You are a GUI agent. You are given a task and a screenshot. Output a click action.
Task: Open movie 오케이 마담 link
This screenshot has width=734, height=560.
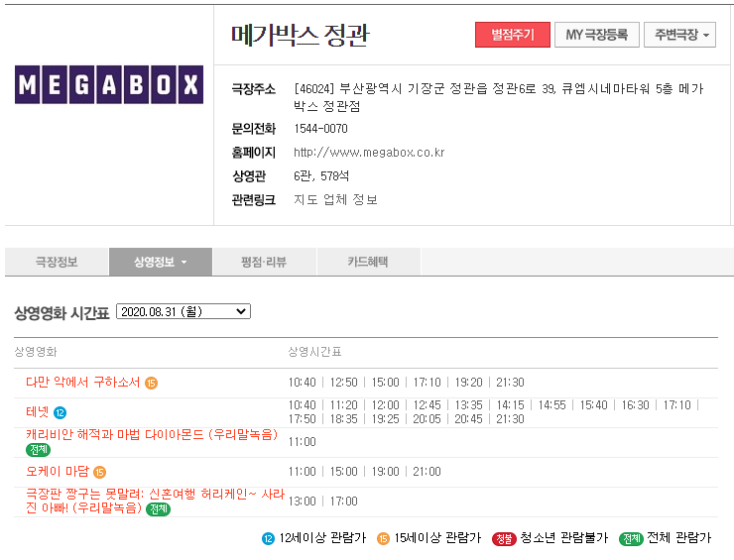(58, 471)
